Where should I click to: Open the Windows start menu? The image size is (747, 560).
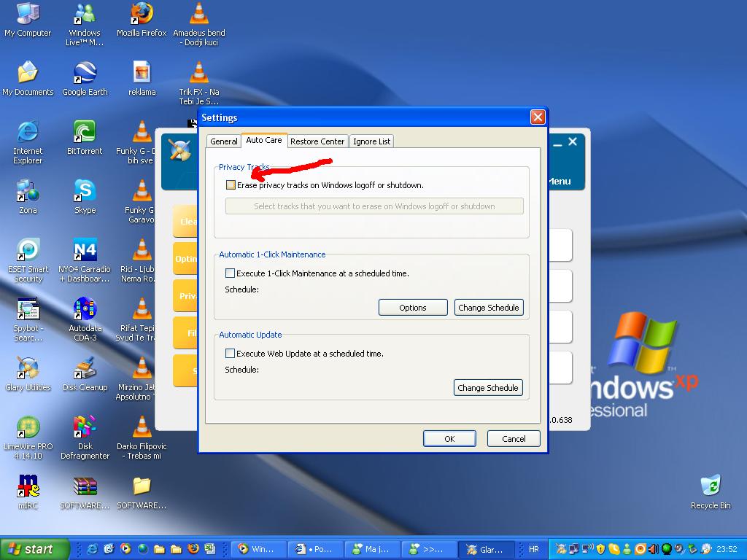[x=34, y=549]
